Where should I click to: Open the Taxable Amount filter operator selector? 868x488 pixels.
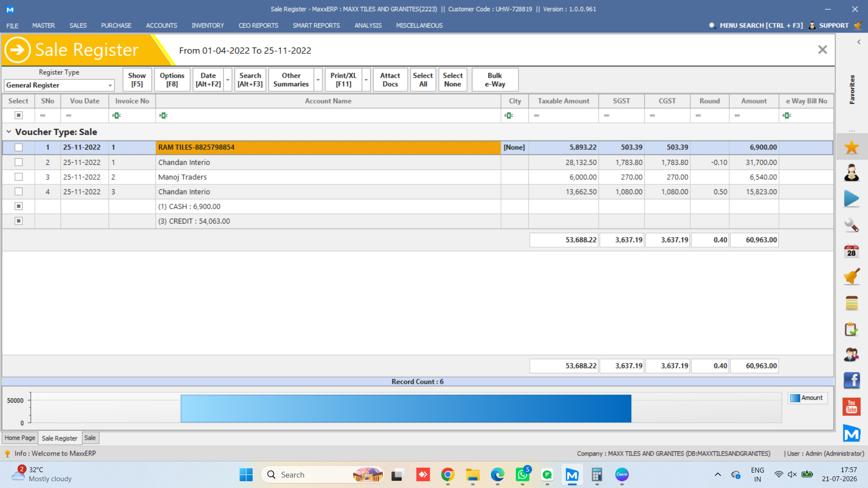537,116
